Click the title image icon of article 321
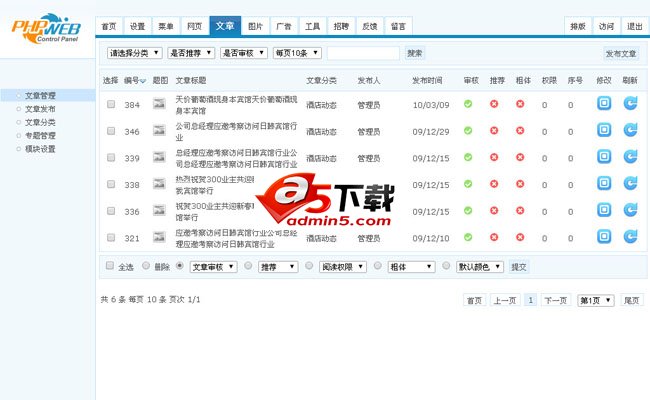Image resolution: width=650 pixels, height=400 pixels. [159, 237]
